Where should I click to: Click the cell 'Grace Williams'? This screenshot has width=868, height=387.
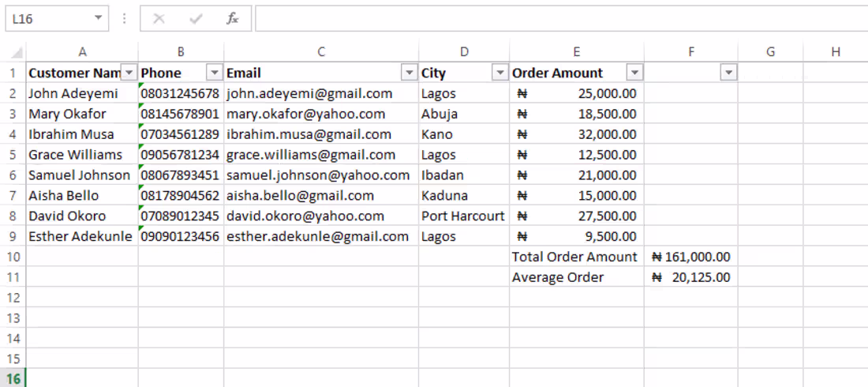pos(83,155)
